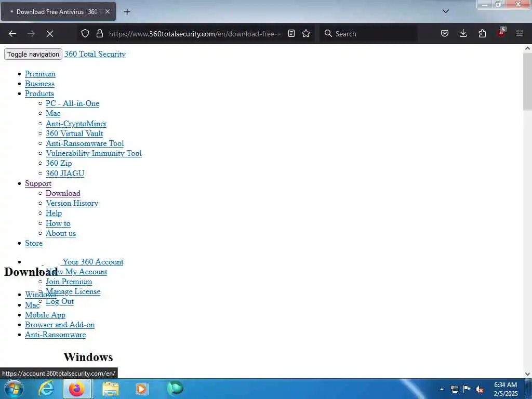Open the Premium link

pyautogui.click(x=40, y=74)
